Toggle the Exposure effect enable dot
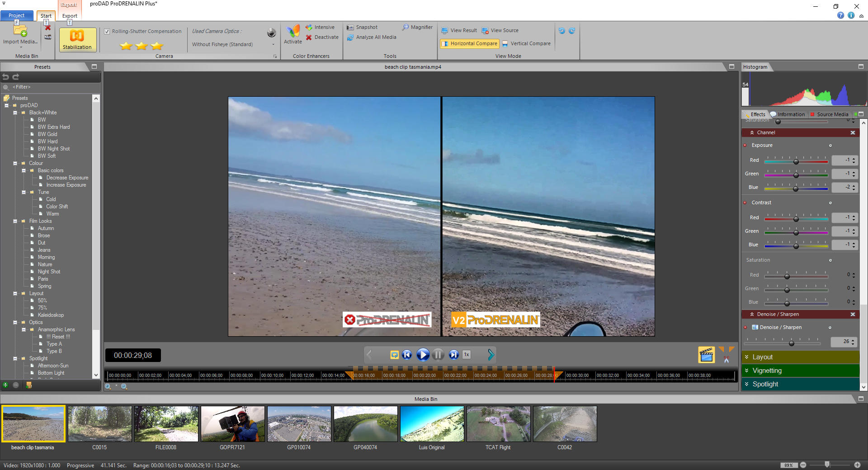 click(x=745, y=145)
